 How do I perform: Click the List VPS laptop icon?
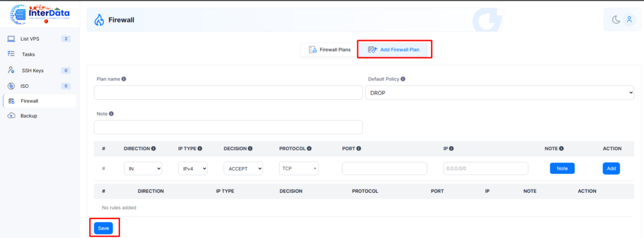11,39
